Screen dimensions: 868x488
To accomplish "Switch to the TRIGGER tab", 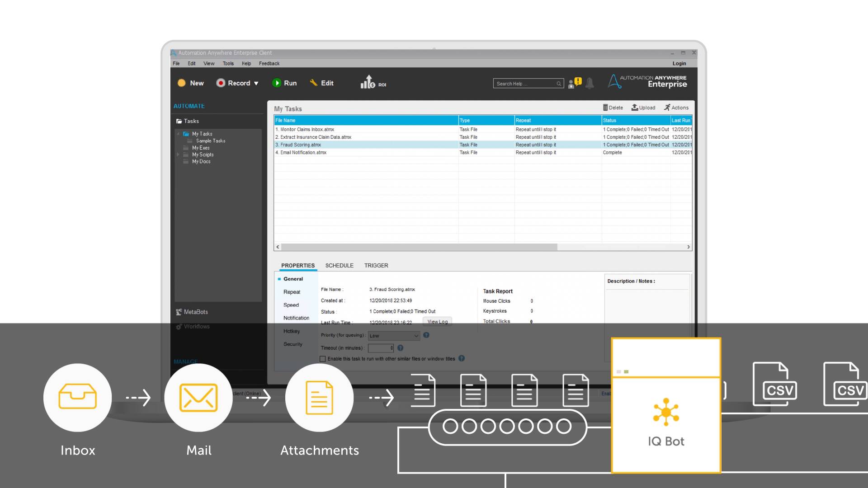I will pos(376,266).
